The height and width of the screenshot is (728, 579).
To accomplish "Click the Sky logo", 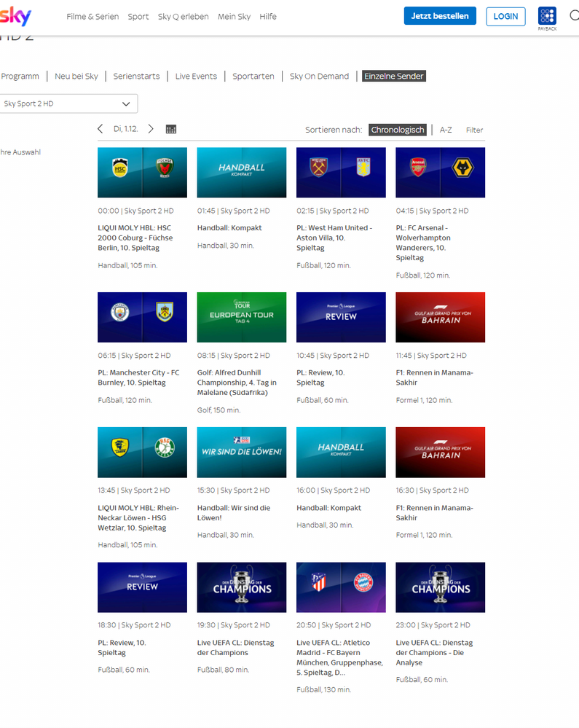I will (15, 17).
